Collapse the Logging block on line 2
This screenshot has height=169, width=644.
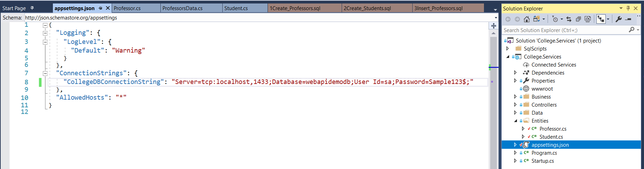(x=45, y=33)
